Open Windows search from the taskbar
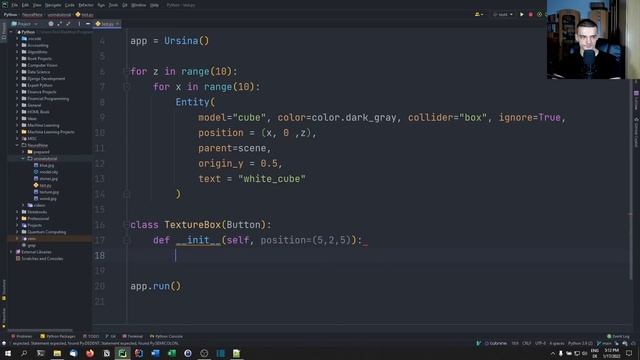Image resolution: width=640 pixels, height=360 pixels. coord(24,353)
